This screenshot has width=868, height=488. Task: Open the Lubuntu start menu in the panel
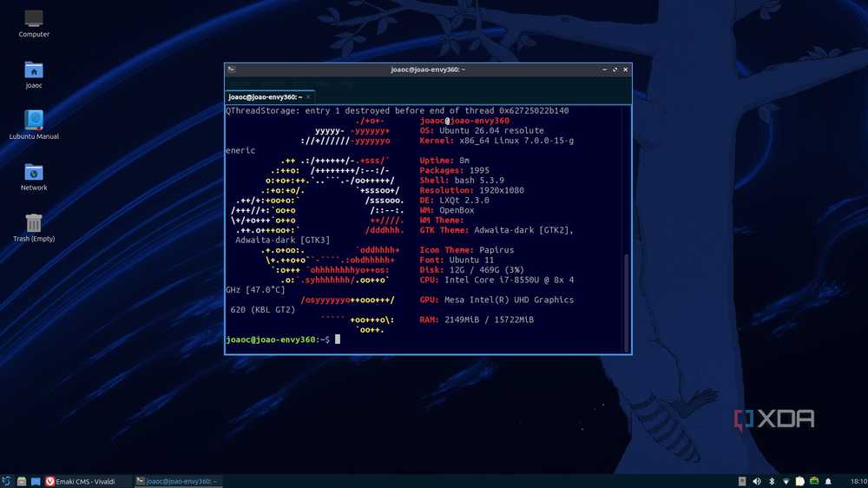pos(7,481)
